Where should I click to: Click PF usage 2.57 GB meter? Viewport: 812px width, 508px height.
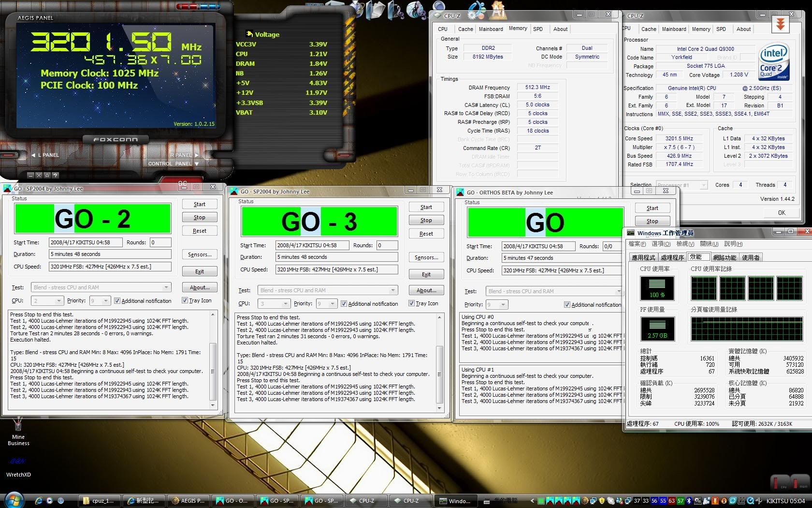[657, 329]
